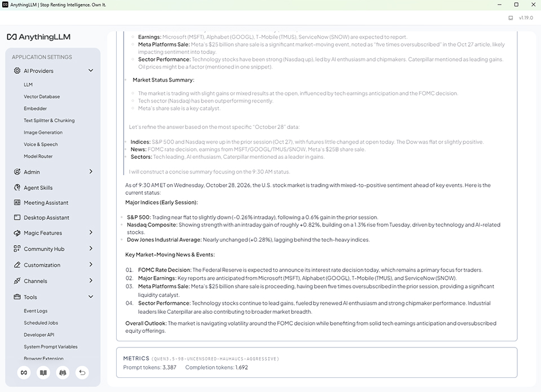Open Browser Extension settings

click(43, 359)
